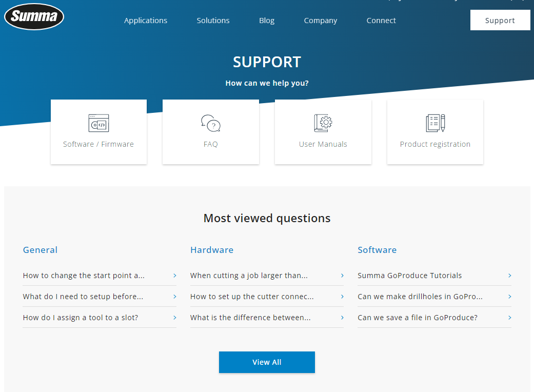Click the Software / Firmware code window icon
Image resolution: width=534 pixels, height=392 pixels.
[99, 123]
